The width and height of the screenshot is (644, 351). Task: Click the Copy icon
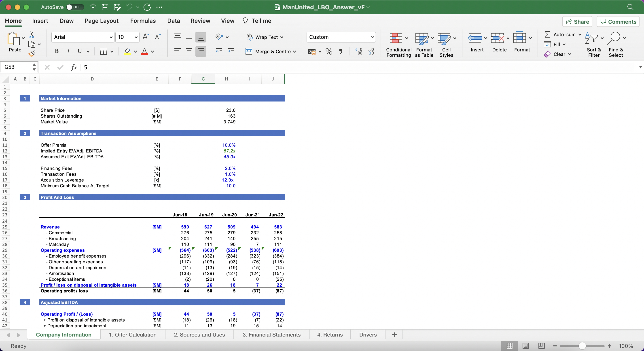(32, 44)
